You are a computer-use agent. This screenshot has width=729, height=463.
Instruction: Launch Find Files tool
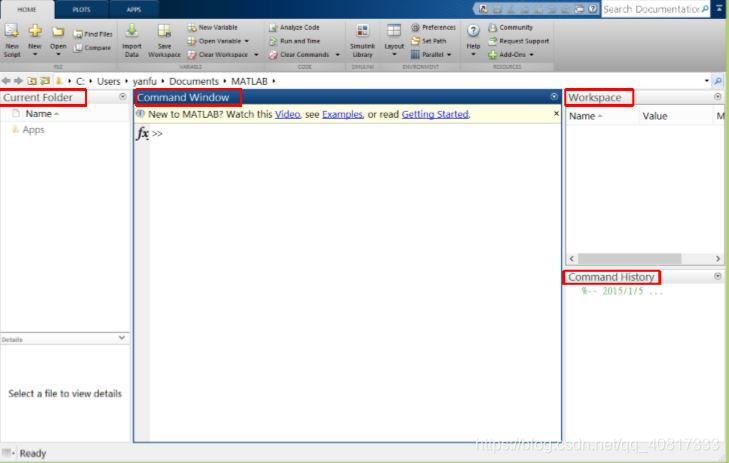tap(93, 34)
